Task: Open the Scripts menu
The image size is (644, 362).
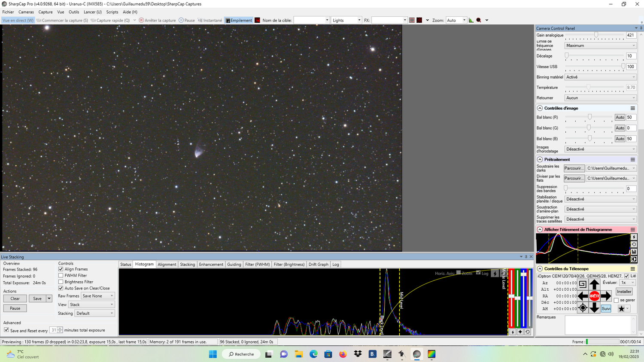Action: (112, 12)
